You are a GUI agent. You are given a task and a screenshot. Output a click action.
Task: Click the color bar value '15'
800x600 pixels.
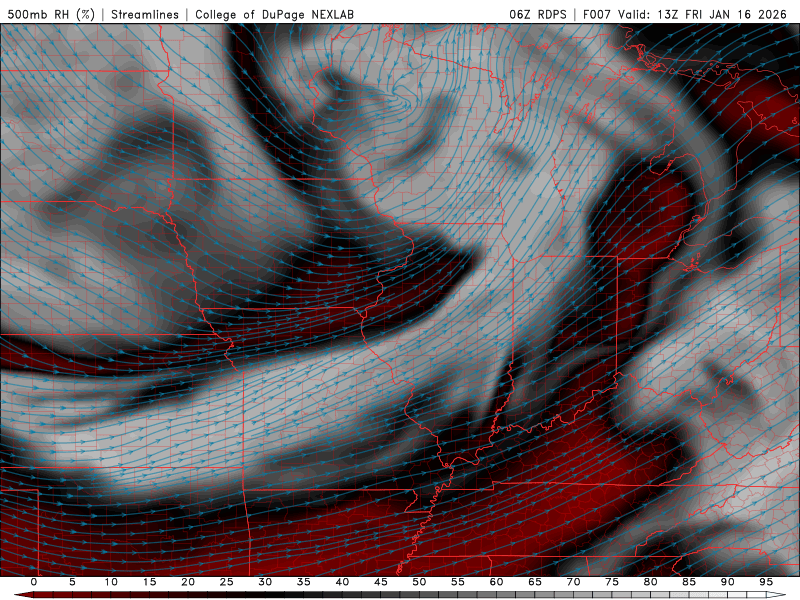click(x=149, y=582)
